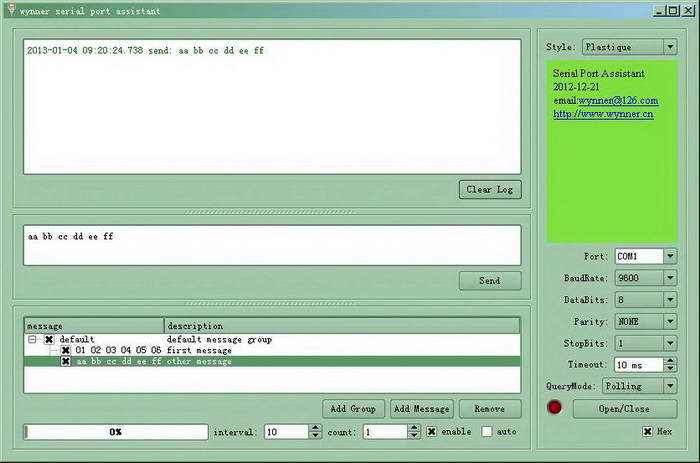This screenshot has width=700, height=463.
Task: Check the auto checkbox
Action: (x=487, y=432)
